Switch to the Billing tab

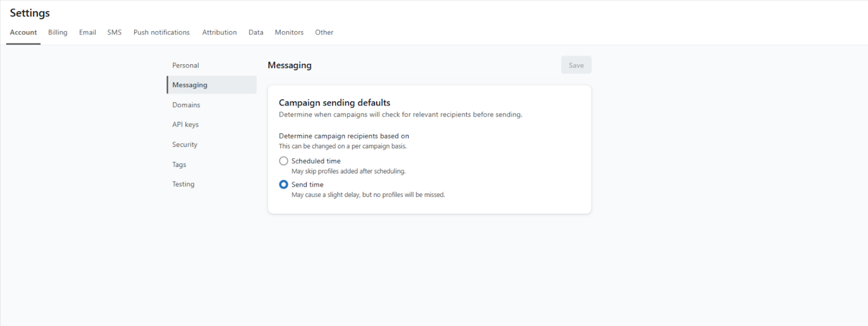coord(58,33)
